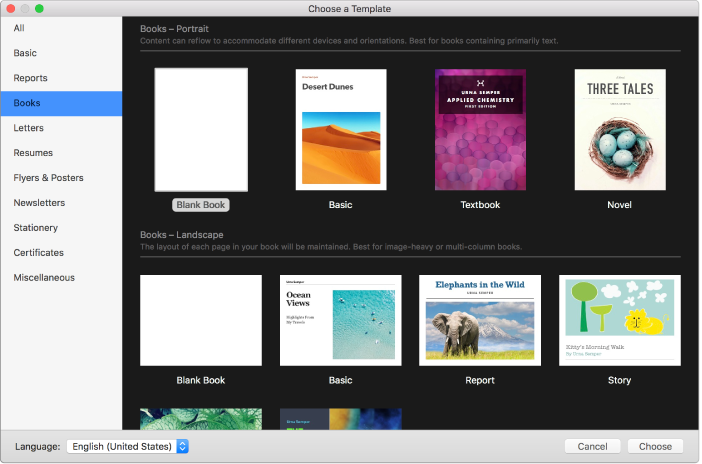Click the Novel label text
702x464 pixels.
[620, 205]
